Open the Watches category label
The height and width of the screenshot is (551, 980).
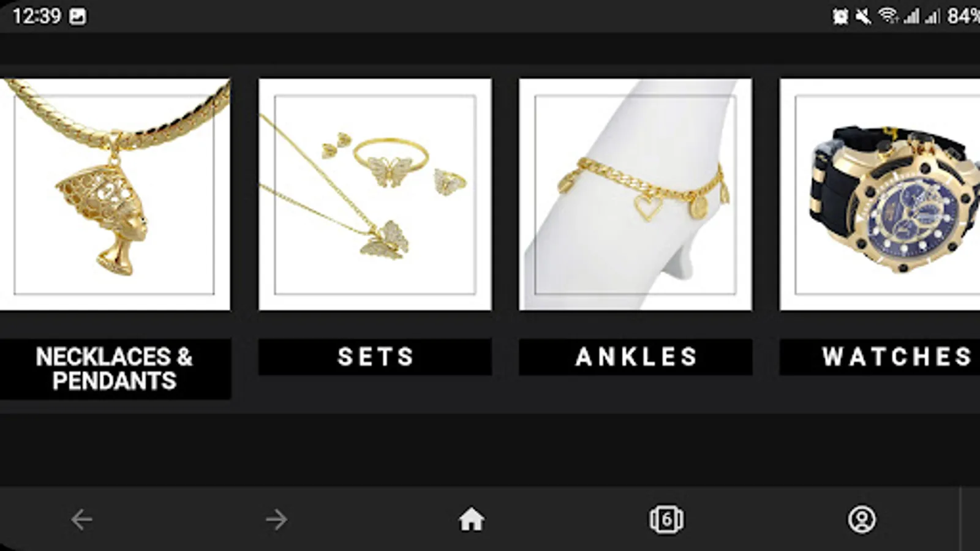pos(880,357)
